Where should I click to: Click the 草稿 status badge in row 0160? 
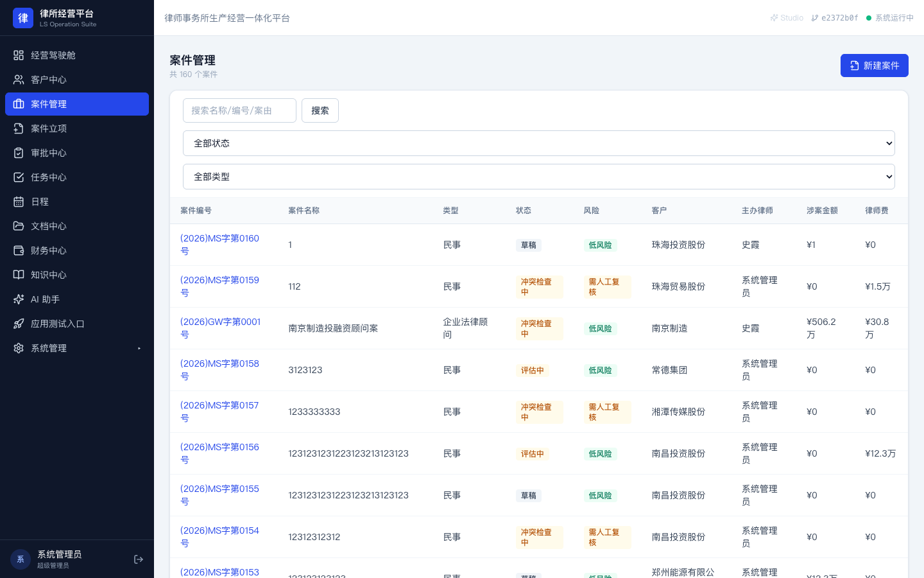529,245
